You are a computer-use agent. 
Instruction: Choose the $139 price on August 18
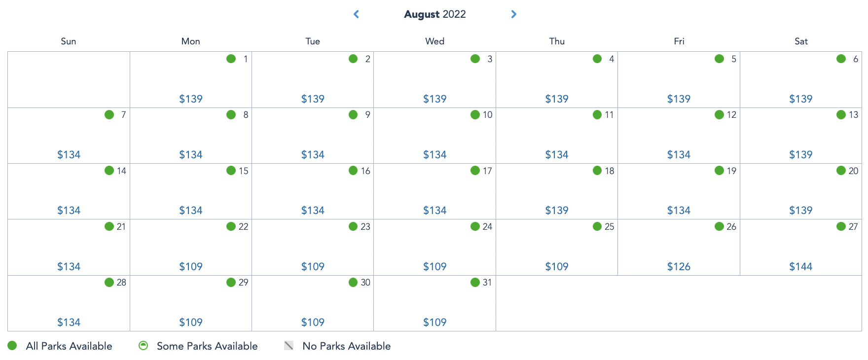pos(557,211)
